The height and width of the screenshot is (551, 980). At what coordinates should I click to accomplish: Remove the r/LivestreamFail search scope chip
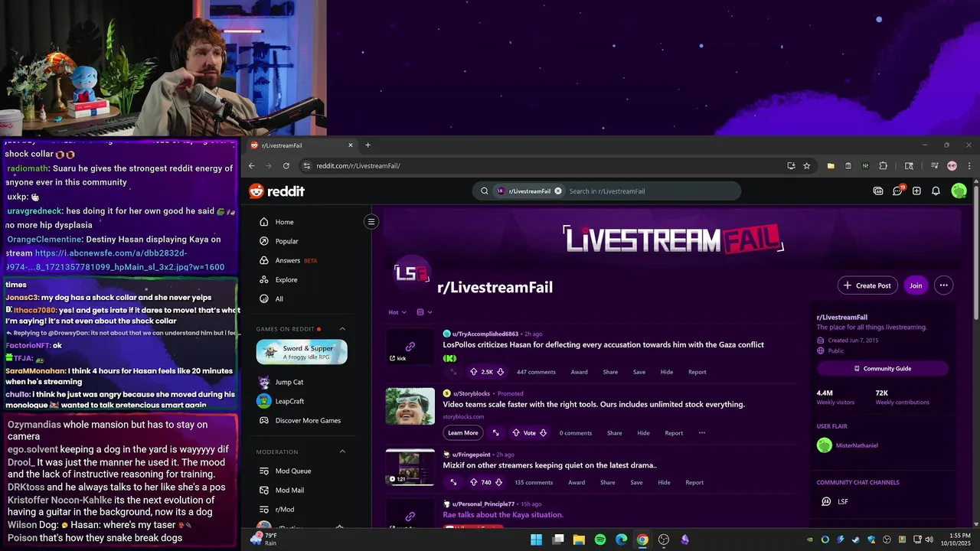click(x=558, y=191)
